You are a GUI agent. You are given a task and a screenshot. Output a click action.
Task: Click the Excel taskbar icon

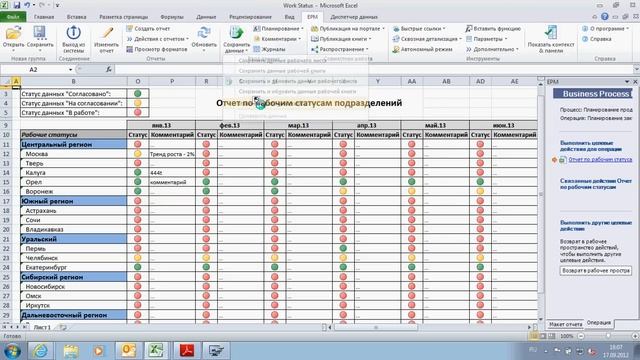click(x=156, y=351)
